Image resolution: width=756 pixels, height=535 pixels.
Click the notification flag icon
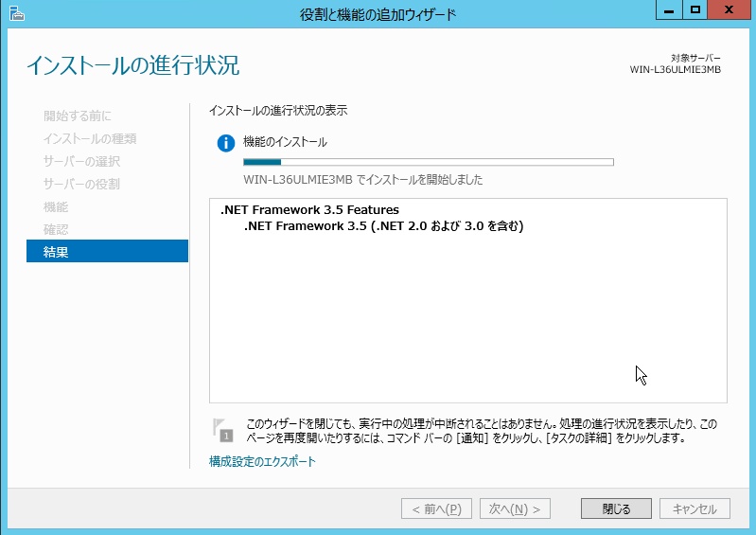pyautogui.click(x=222, y=430)
